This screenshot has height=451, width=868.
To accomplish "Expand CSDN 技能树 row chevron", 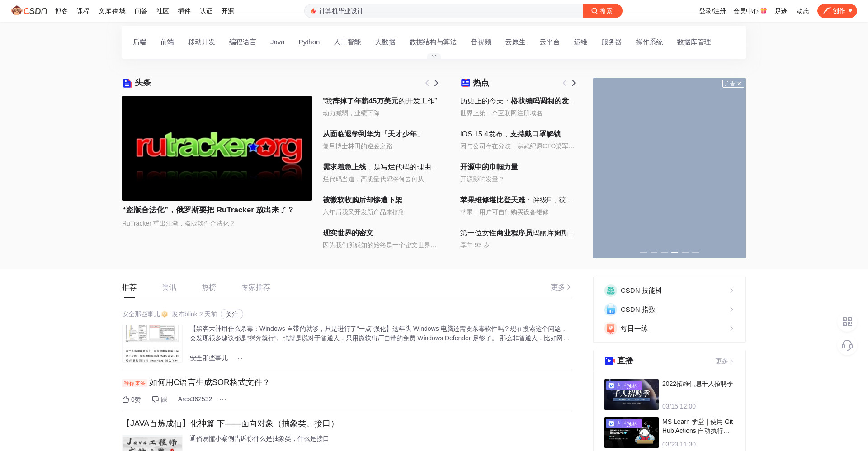I will click(x=731, y=291).
